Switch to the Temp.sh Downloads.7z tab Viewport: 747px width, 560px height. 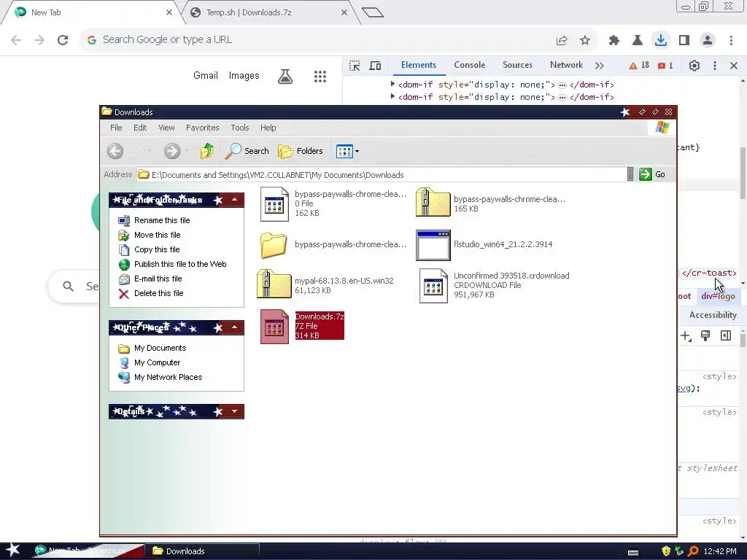click(x=269, y=13)
